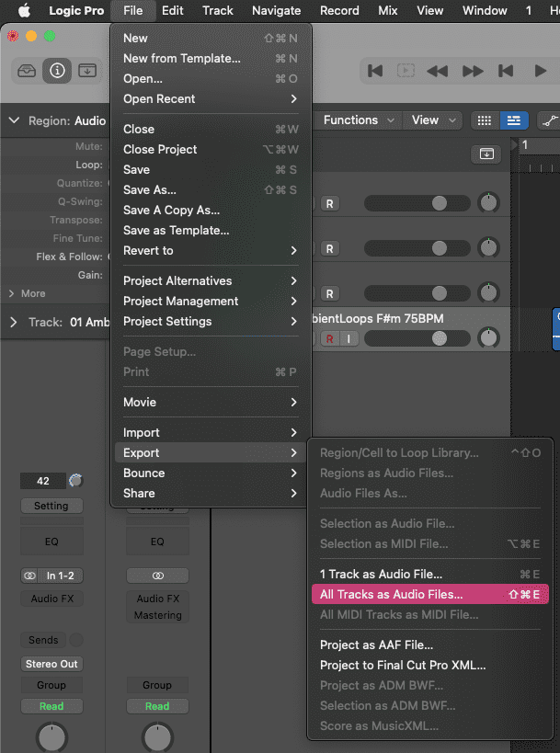This screenshot has height=753, width=560.
Task: Click the stereo icon on second channel strip
Action: pos(157,576)
